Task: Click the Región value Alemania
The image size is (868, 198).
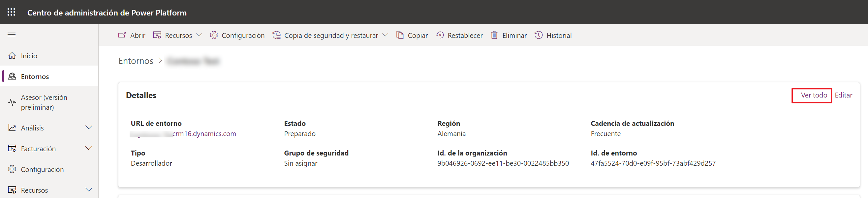Action: point(451,134)
